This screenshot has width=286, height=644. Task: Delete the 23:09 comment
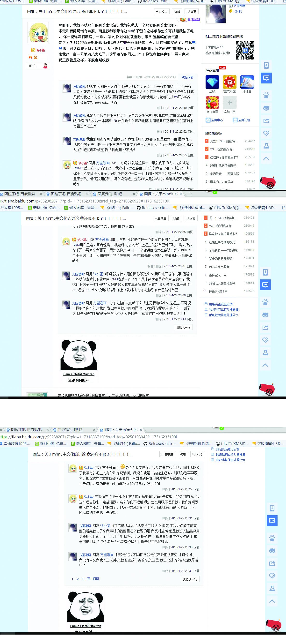coord(158,295)
